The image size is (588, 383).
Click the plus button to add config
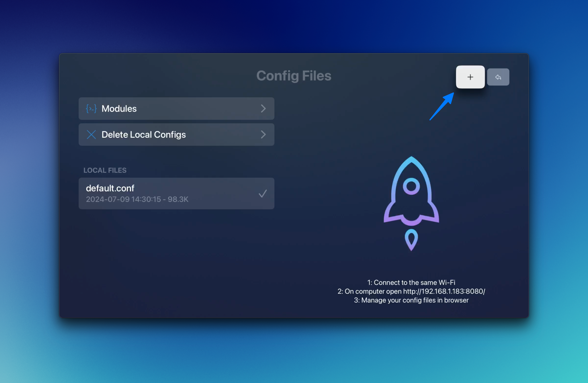click(470, 77)
